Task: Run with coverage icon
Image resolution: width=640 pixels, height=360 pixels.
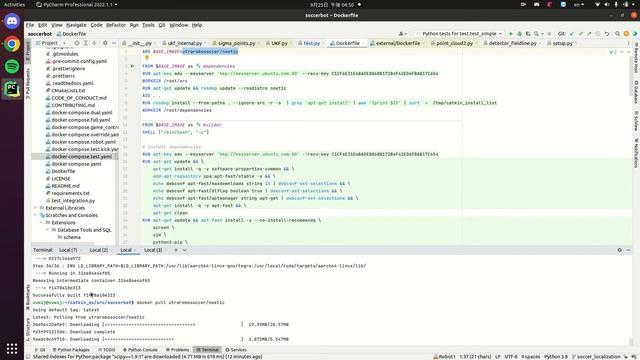Action: coord(528,34)
